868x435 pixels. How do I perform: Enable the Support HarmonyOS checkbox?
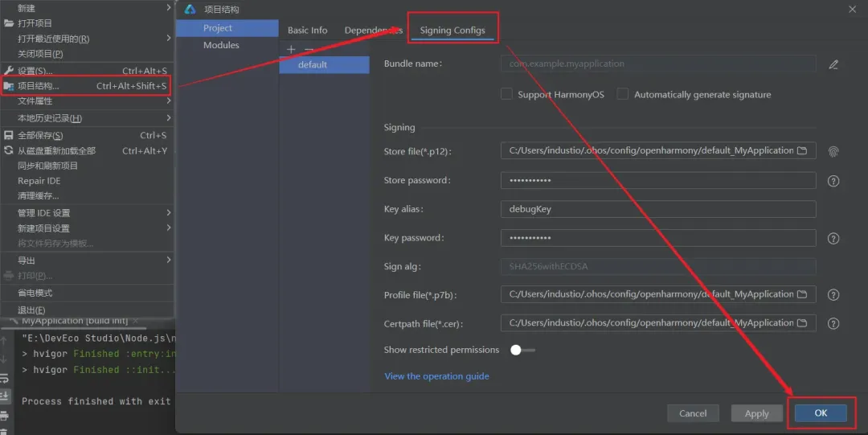coord(506,94)
